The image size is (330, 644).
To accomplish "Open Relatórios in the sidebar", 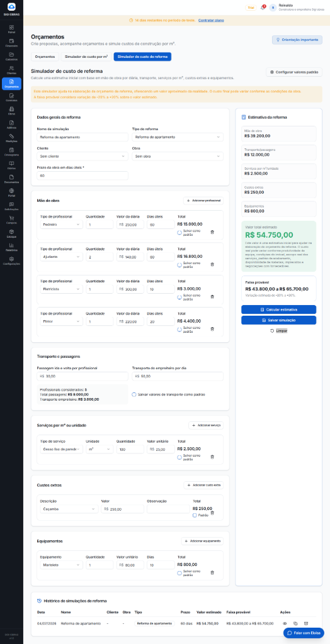I will (11, 247).
